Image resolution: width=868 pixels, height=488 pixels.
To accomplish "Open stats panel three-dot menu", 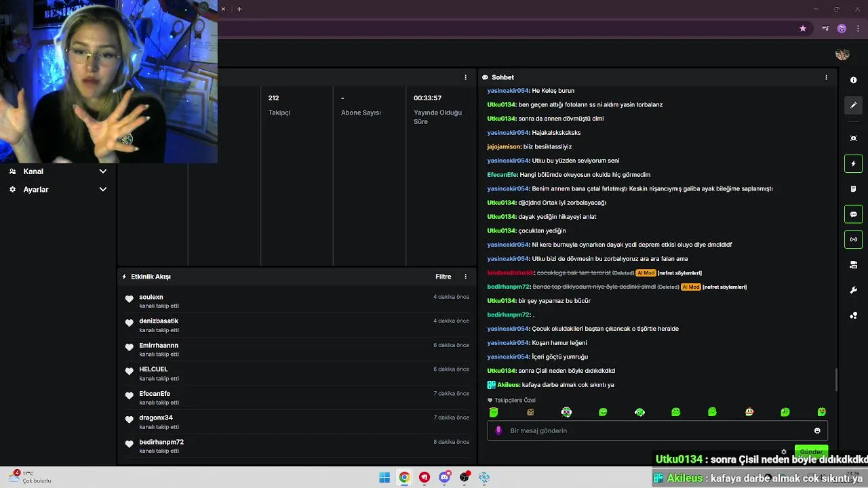I will tap(465, 77).
